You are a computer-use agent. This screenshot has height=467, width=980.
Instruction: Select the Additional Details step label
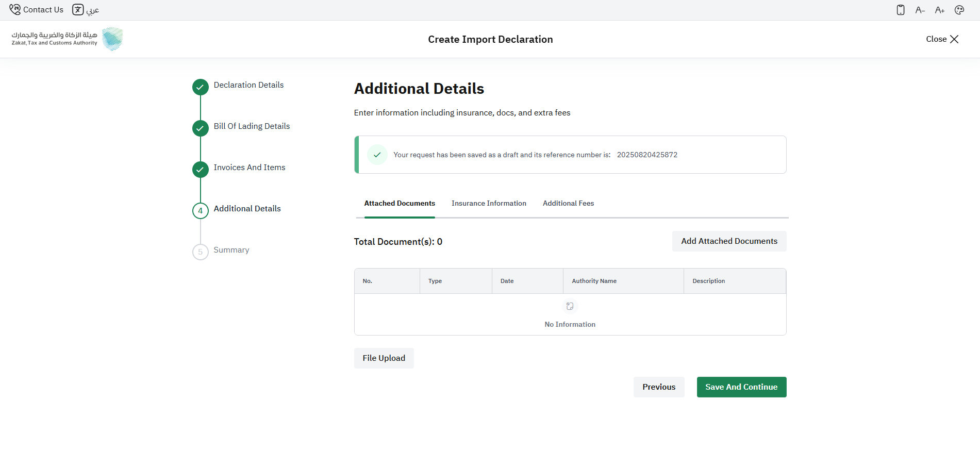[247, 209]
